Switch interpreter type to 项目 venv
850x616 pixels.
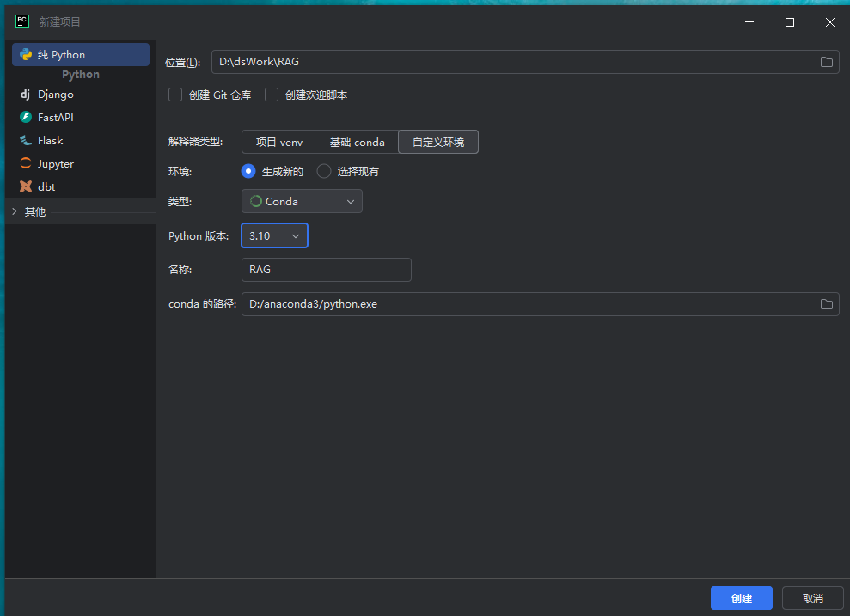point(279,142)
